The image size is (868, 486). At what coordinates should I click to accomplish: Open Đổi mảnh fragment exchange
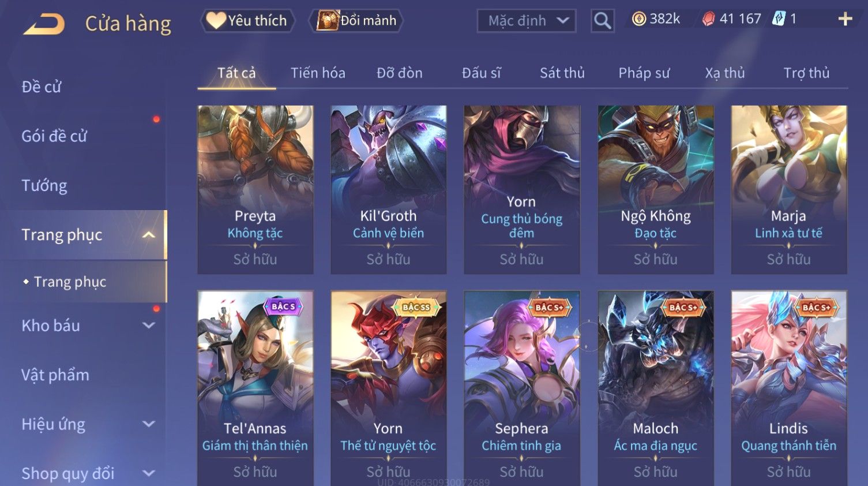tap(356, 21)
